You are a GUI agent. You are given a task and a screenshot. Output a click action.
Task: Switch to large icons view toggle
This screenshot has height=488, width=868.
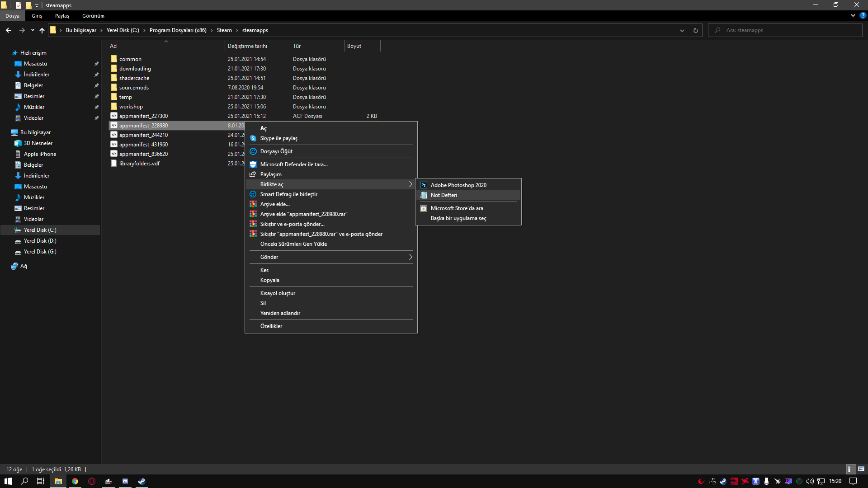point(861,469)
